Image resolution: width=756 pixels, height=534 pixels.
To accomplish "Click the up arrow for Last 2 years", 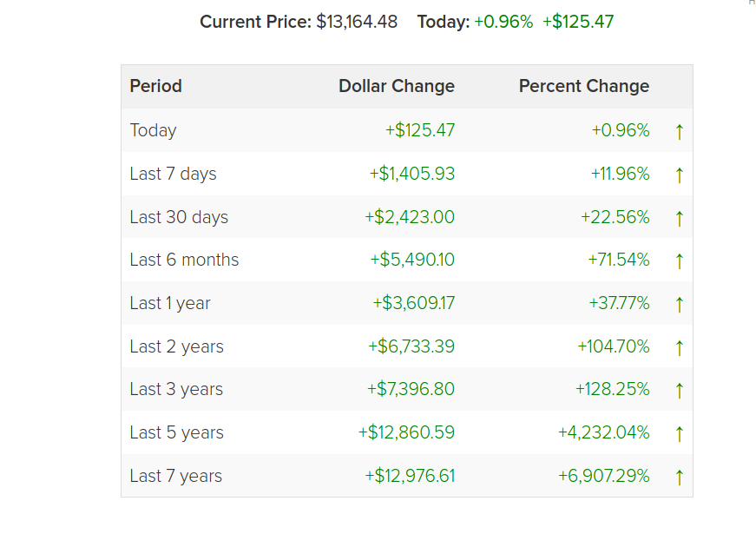I will 679,347.
